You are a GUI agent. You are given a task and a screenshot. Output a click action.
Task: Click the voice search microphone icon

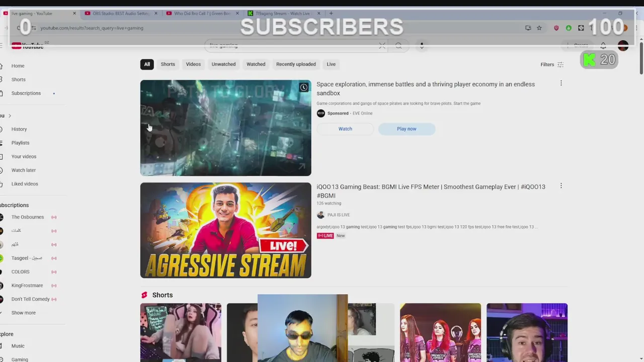pyautogui.click(x=422, y=46)
